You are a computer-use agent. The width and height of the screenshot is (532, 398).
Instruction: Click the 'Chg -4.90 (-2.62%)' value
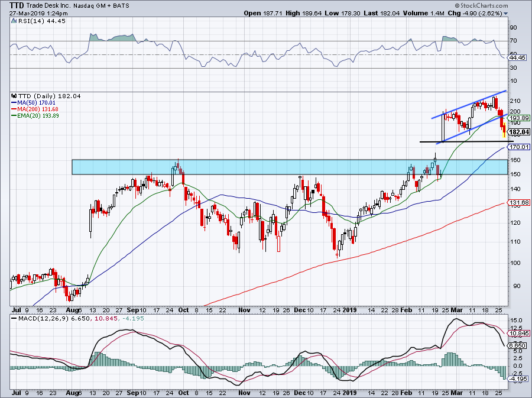pyautogui.click(x=475, y=13)
